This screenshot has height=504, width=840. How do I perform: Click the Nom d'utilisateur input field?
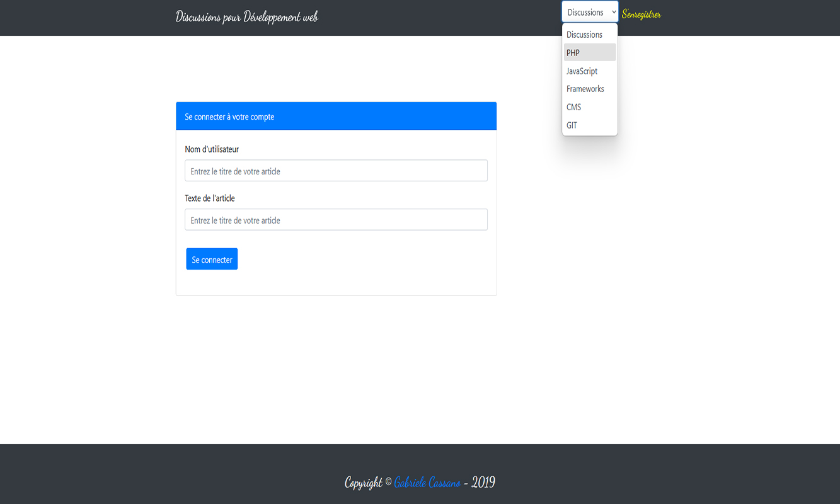coord(336,170)
